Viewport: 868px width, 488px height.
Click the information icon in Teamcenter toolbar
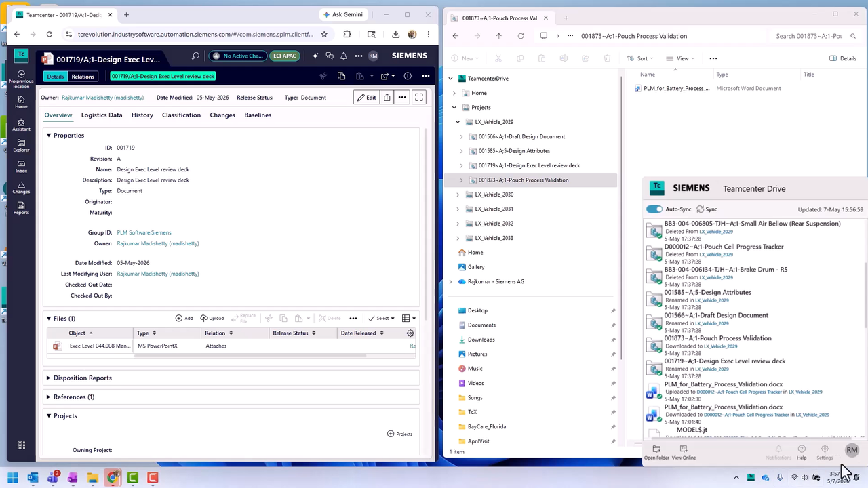coord(408,76)
